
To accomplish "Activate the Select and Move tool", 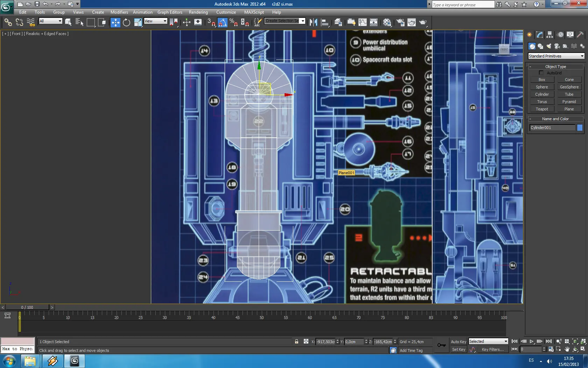I will [x=115, y=22].
